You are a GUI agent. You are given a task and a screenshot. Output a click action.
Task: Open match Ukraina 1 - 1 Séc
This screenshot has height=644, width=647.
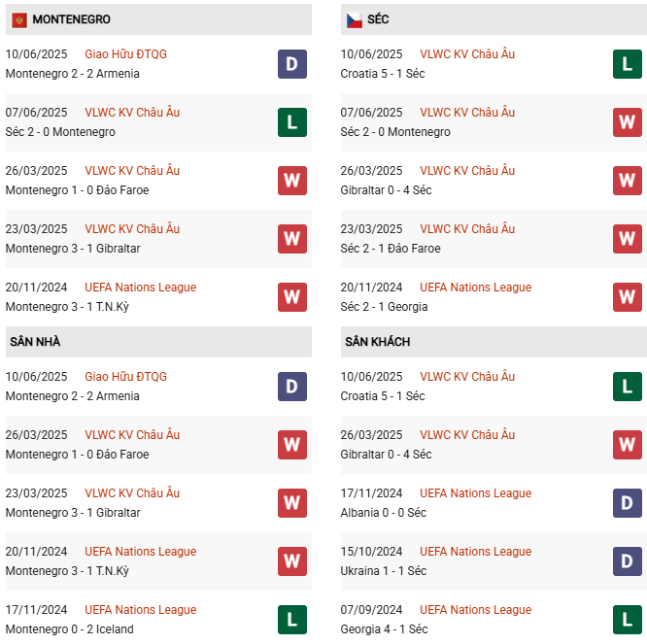pos(383,571)
